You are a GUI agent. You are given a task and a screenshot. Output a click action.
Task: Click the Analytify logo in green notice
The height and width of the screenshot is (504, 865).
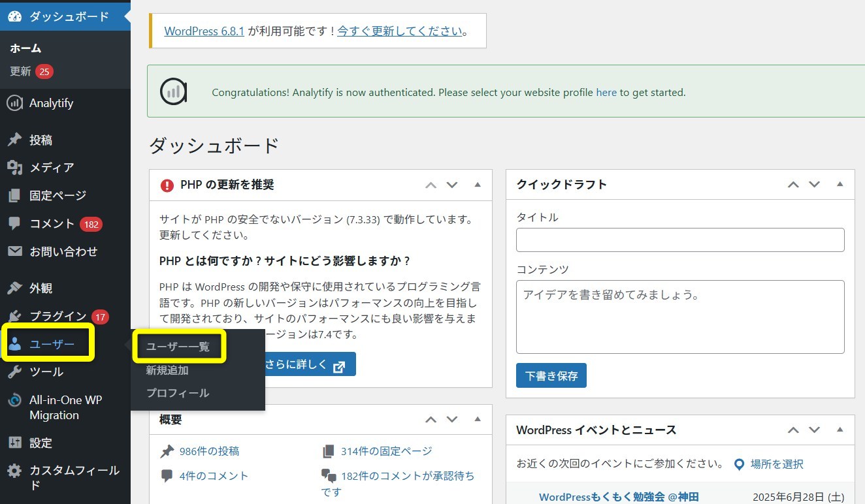(x=174, y=91)
